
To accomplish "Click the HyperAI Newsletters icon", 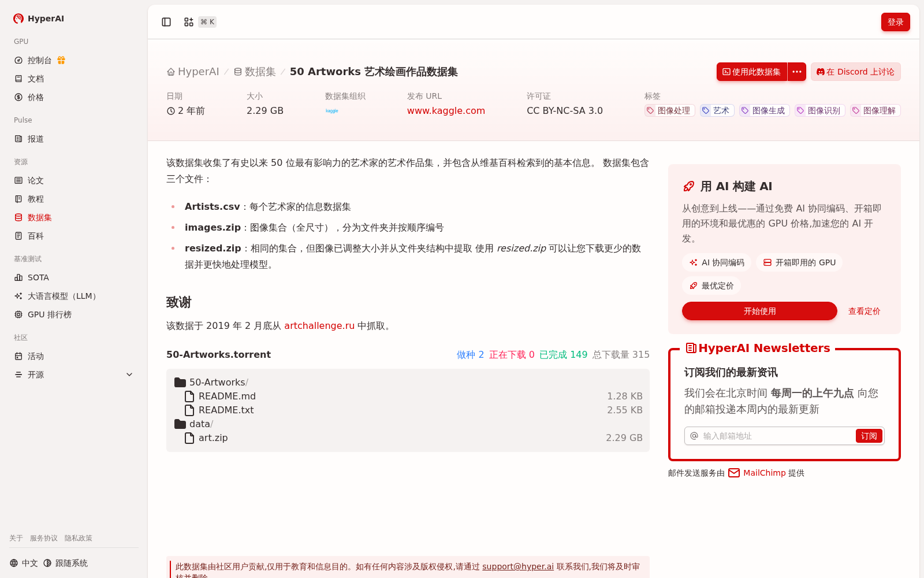I will [x=691, y=348].
